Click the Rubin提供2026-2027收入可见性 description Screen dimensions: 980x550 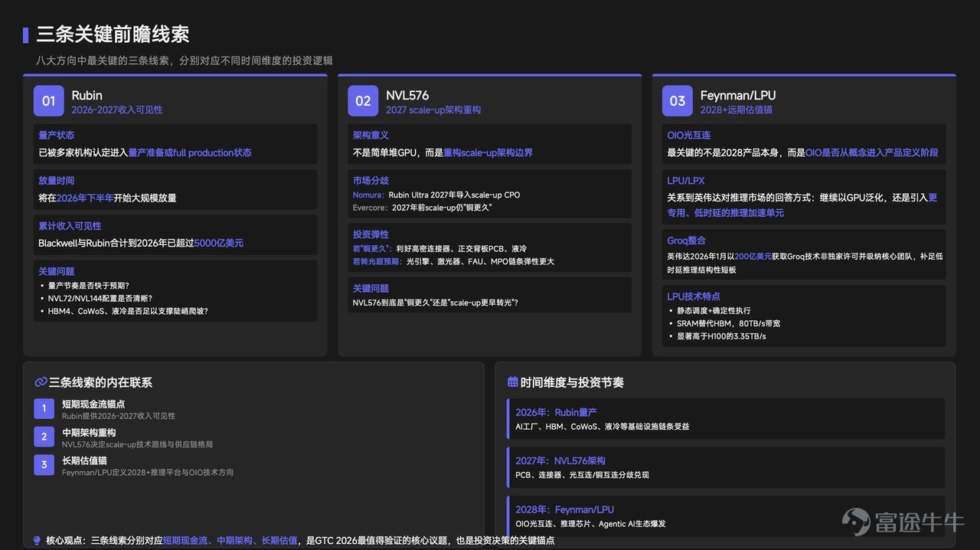(x=119, y=416)
